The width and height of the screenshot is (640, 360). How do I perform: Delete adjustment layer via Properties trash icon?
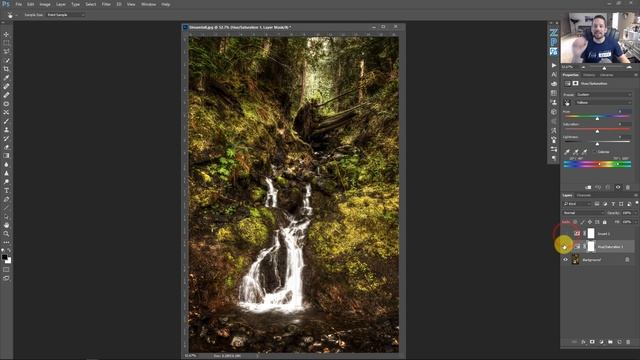628,187
